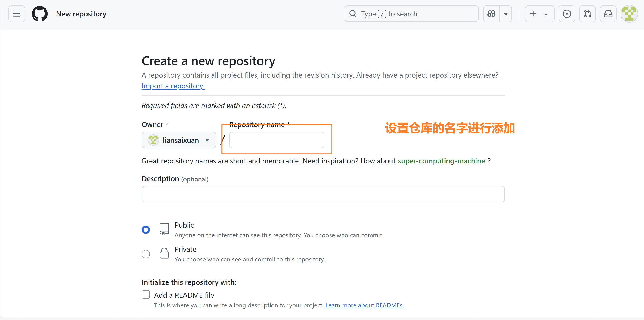The height and width of the screenshot is (320, 644).
Task: Click the GitHub logo icon
Action: click(40, 14)
